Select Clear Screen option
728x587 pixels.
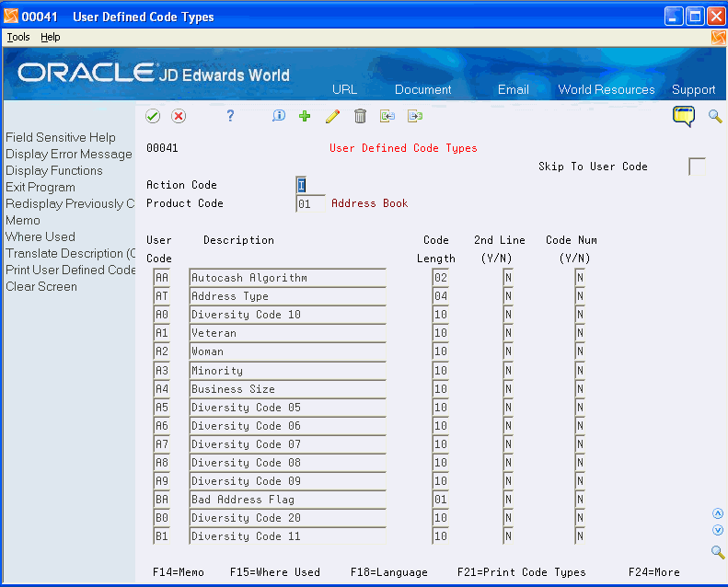coord(41,287)
